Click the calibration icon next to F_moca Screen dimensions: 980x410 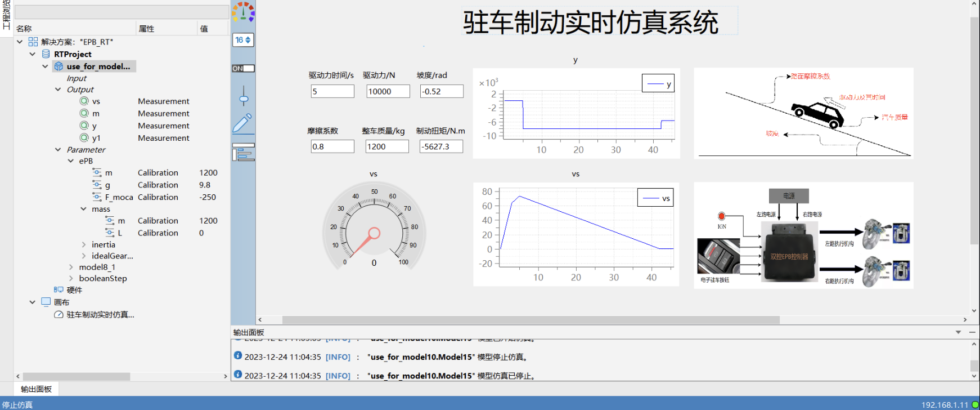tap(97, 197)
